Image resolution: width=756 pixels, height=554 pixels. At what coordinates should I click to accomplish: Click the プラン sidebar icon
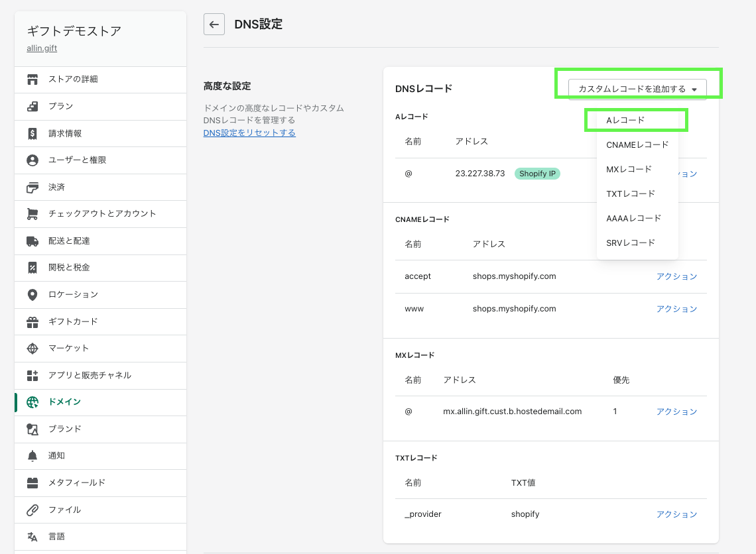pos(32,107)
